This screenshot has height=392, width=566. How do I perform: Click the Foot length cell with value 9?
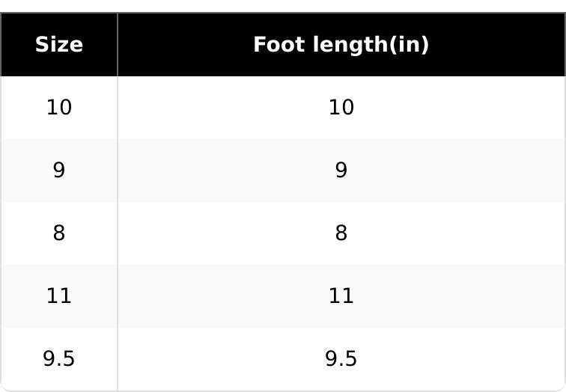[x=341, y=171]
